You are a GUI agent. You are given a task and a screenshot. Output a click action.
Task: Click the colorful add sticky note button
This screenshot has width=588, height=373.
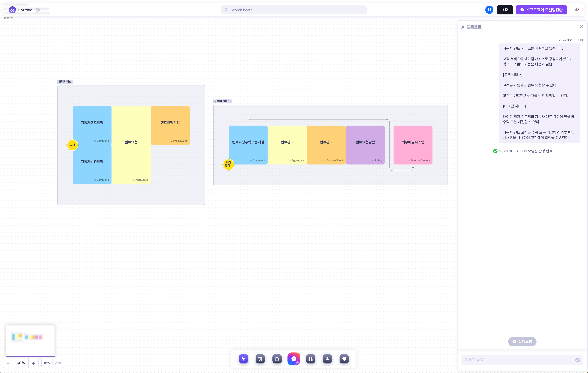click(x=294, y=359)
